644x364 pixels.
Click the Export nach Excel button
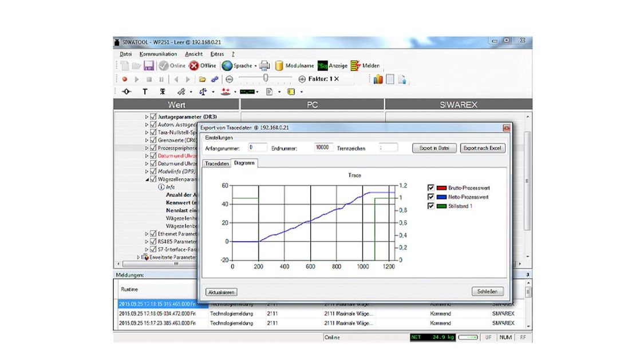[x=482, y=148]
